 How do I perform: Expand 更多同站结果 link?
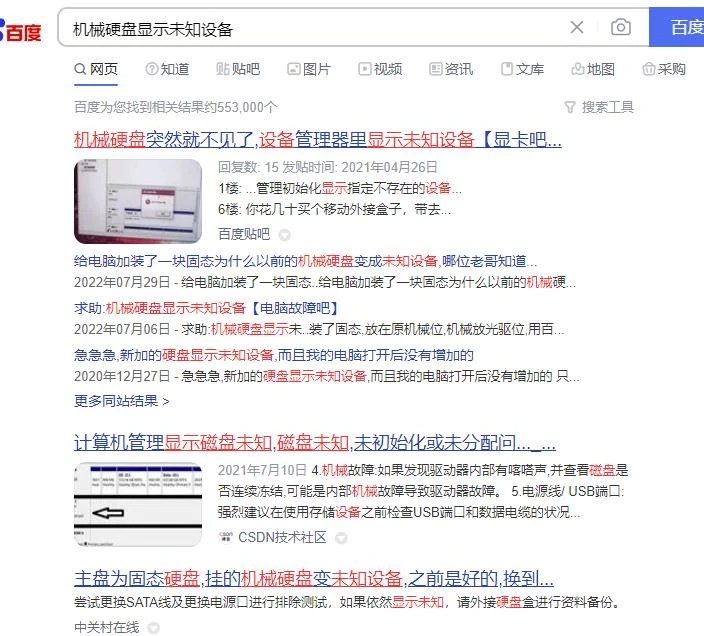(x=121, y=401)
